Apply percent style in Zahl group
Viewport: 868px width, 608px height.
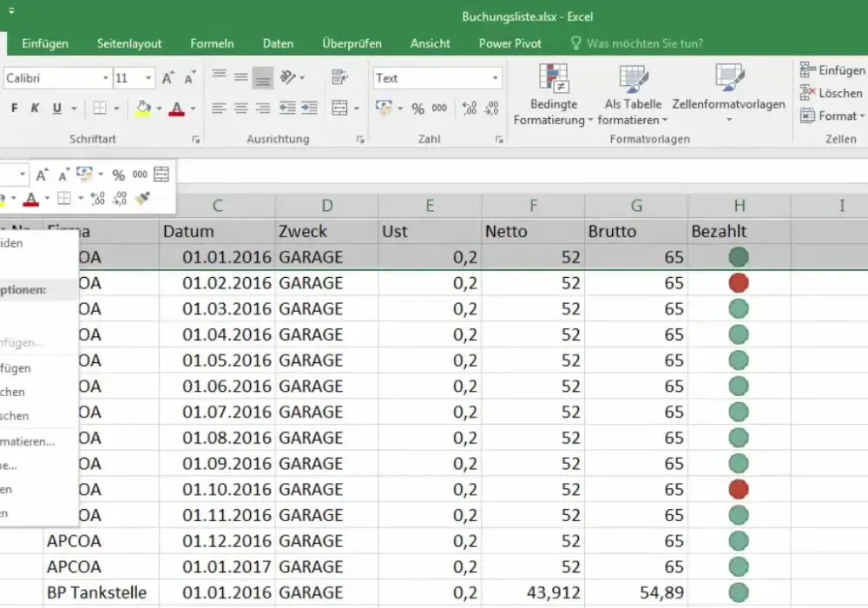418,109
